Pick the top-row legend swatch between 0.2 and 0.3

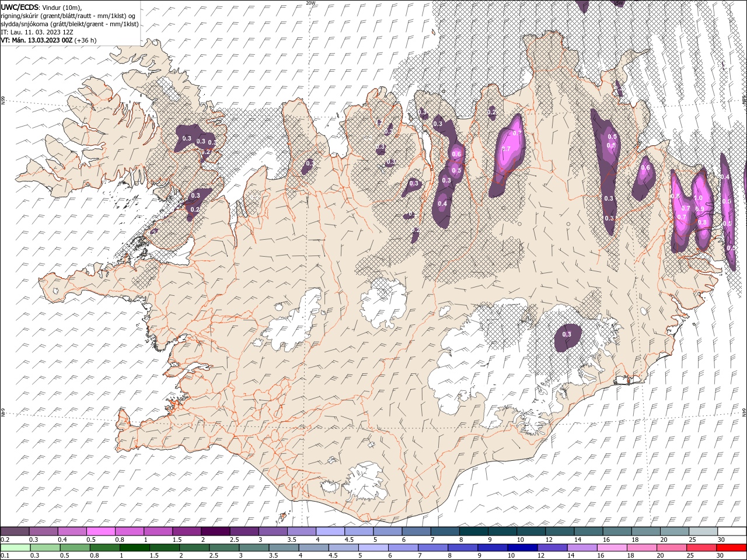pos(15,531)
